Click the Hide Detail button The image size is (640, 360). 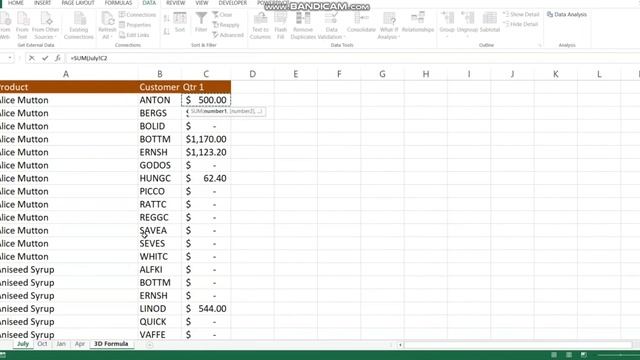520,24
